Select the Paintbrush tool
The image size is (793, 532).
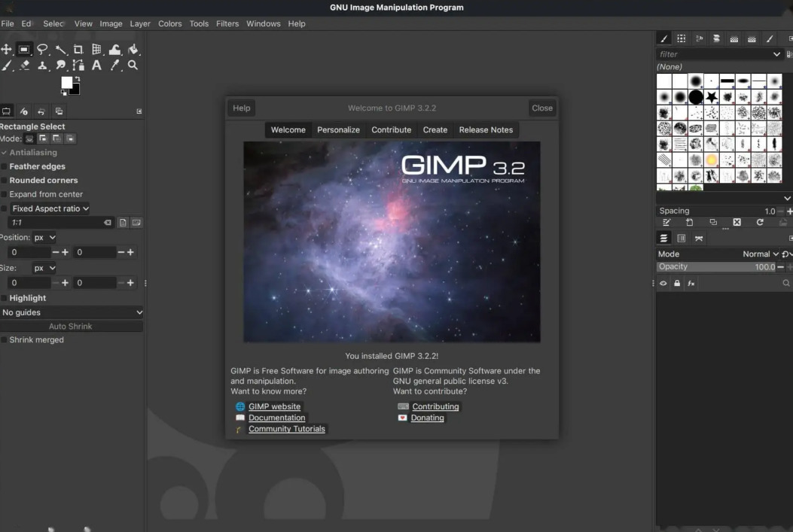click(7, 65)
